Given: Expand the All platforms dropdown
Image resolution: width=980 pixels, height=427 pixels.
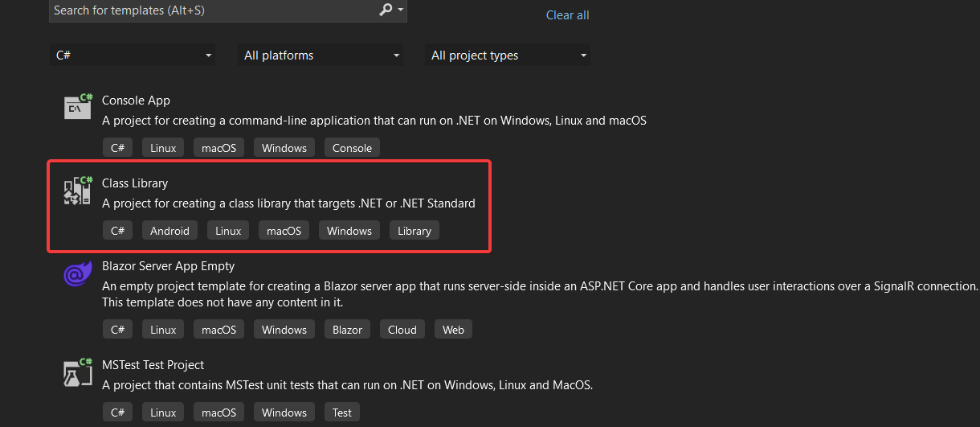Looking at the screenshot, I should tap(322, 55).
